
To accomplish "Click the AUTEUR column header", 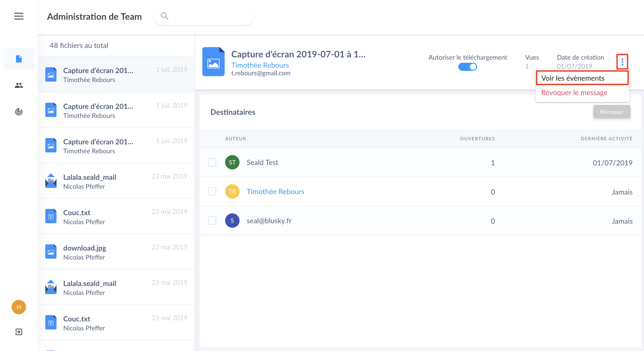I will (x=235, y=139).
